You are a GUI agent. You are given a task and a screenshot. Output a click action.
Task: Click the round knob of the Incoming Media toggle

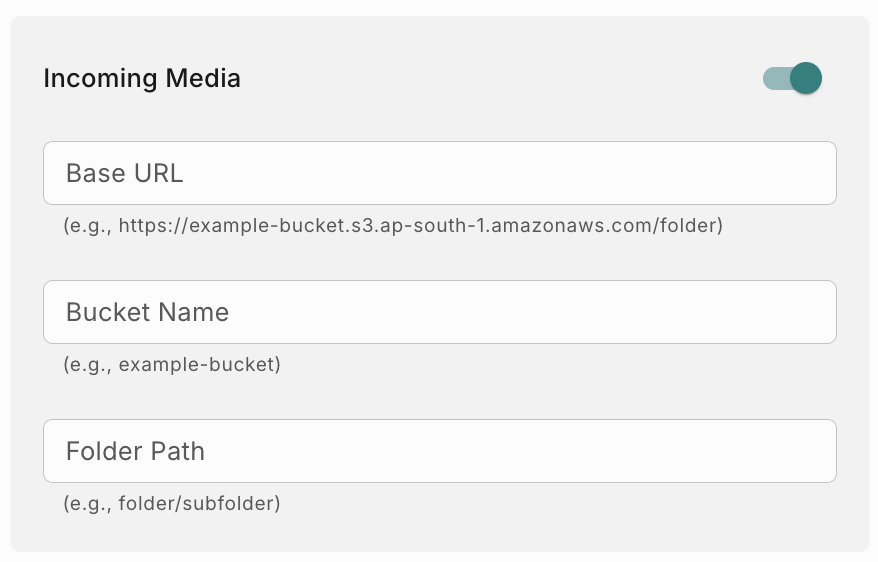click(x=805, y=78)
